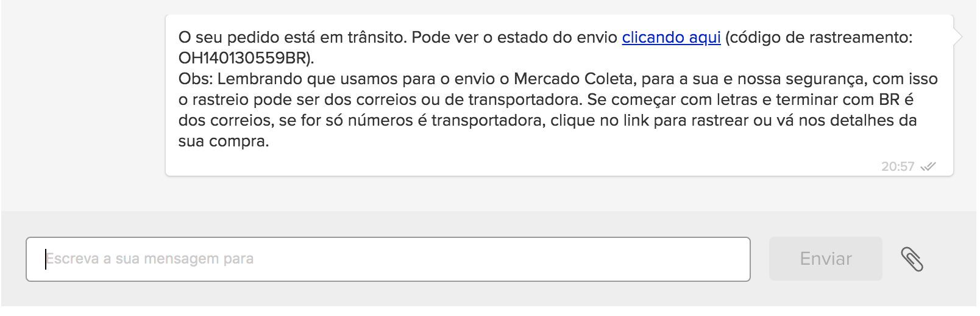
Task: Click the 'terminar com BR' phrase
Action: (837, 99)
